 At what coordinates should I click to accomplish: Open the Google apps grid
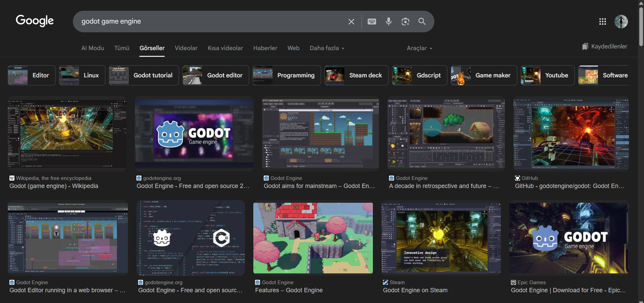point(602,22)
